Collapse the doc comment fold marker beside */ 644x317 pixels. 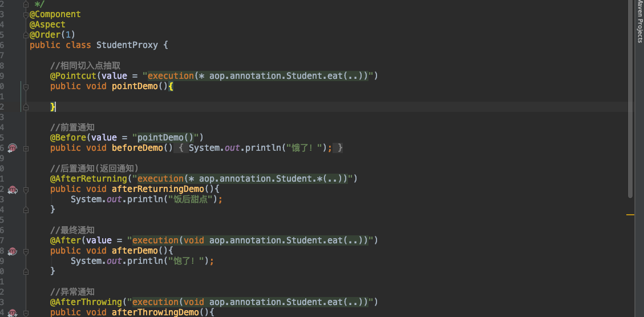pos(26,5)
